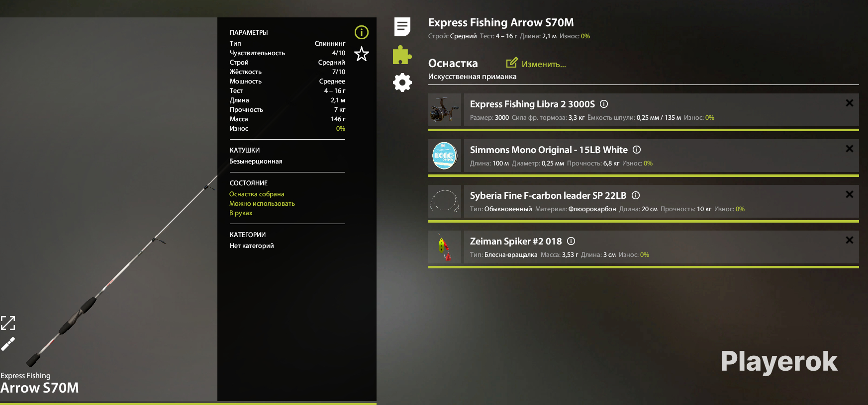Click the Искусственная приманка label
Image resolution: width=868 pixels, height=405 pixels.
click(x=472, y=77)
